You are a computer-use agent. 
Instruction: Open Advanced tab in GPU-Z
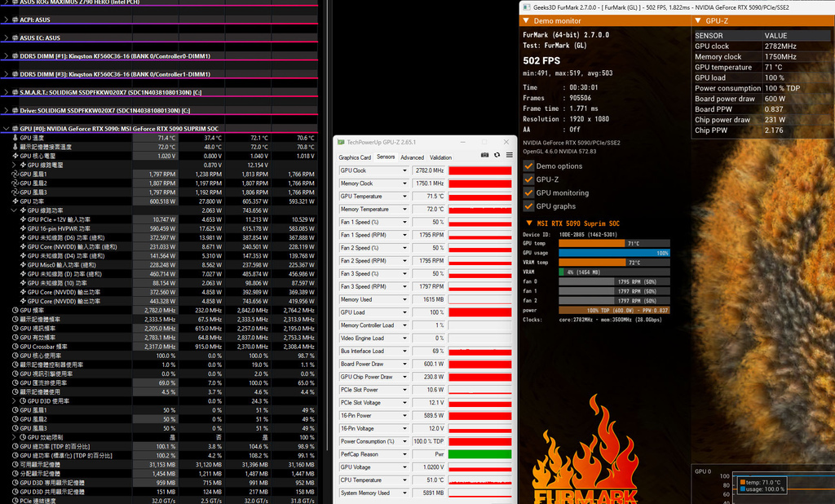(x=412, y=157)
